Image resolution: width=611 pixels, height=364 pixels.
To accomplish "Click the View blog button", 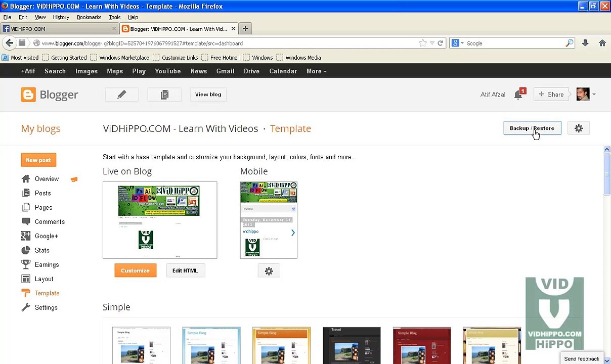I will 208,95.
